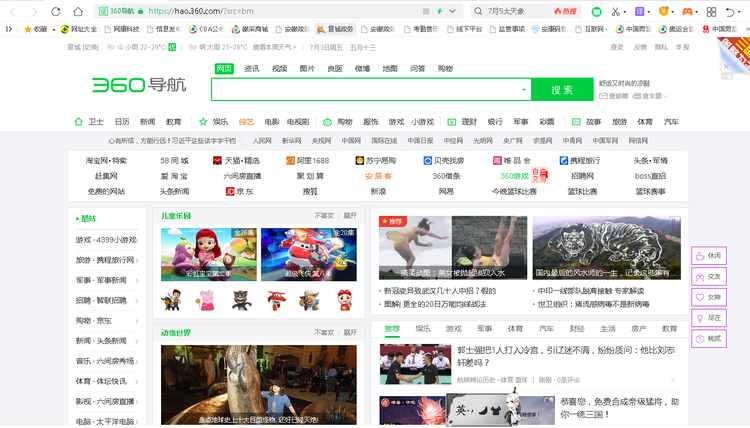
Task: Expand 儿童乐园 section with 展开
Action: (x=350, y=216)
